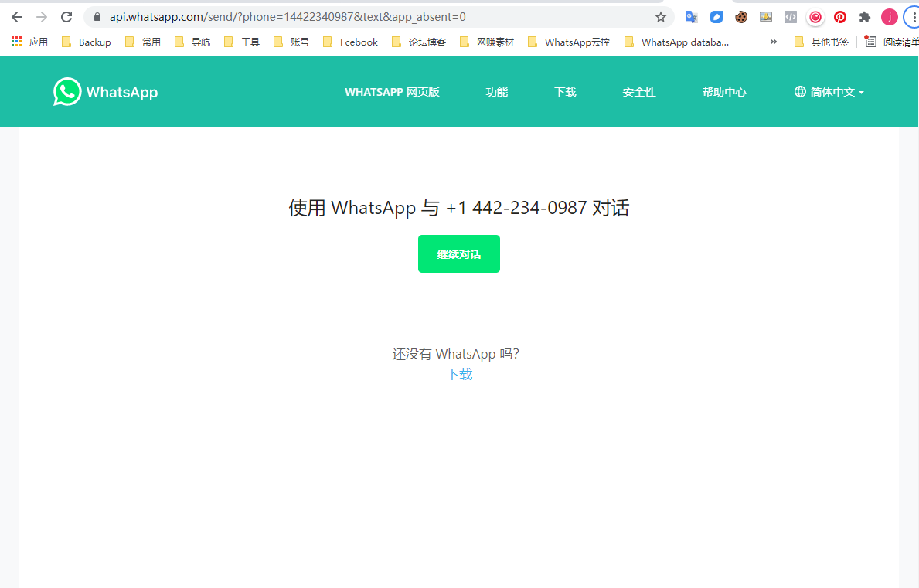Open the 网赚素材 bookmark folder
Viewport: 919px width, 588px height.
tap(486, 42)
